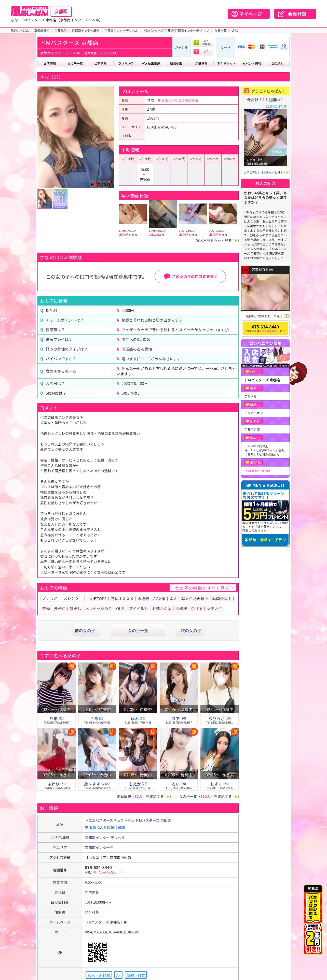Click 京都府風俗 breadcrumb link
The width and height of the screenshot is (327, 980).
(42, 31)
